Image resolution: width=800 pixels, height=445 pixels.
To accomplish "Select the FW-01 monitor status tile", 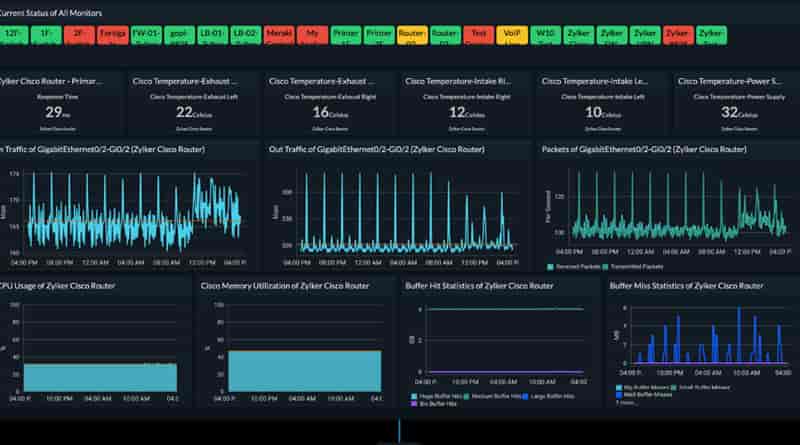I will [146, 35].
